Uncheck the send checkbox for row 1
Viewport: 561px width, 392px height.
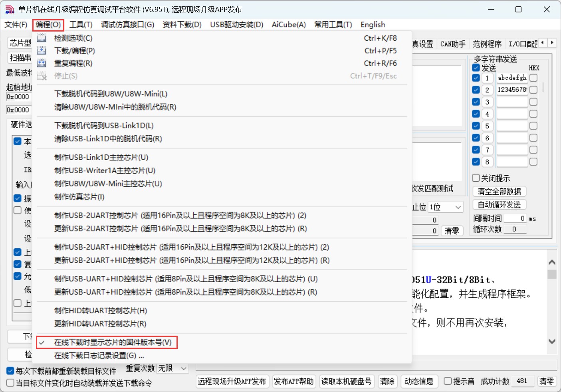click(476, 78)
